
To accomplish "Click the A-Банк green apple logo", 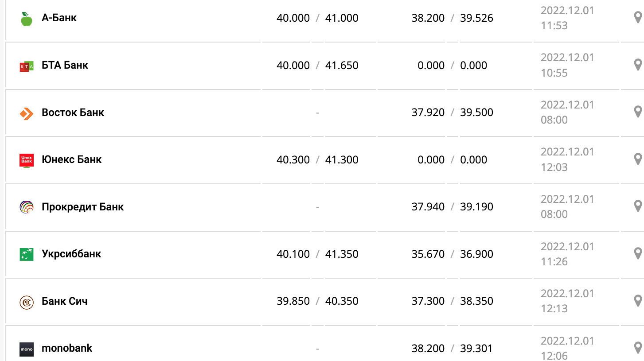I will 27,19.
